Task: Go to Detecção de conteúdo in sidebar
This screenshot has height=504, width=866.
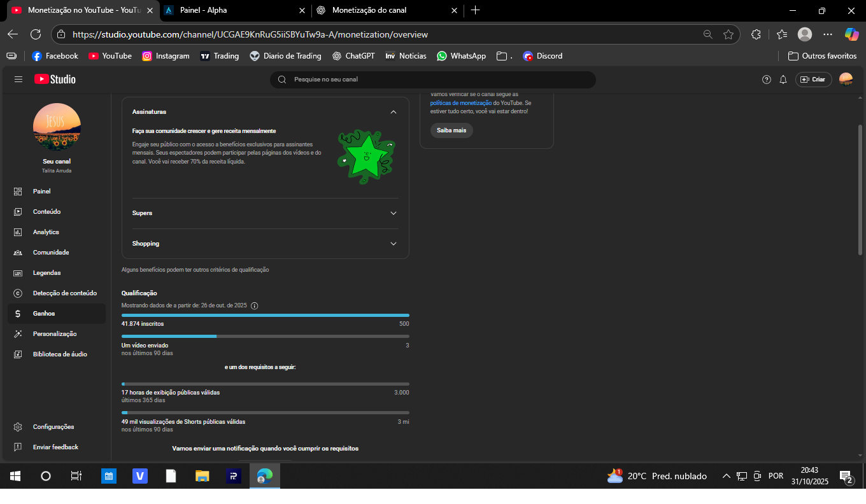Action: pos(64,293)
